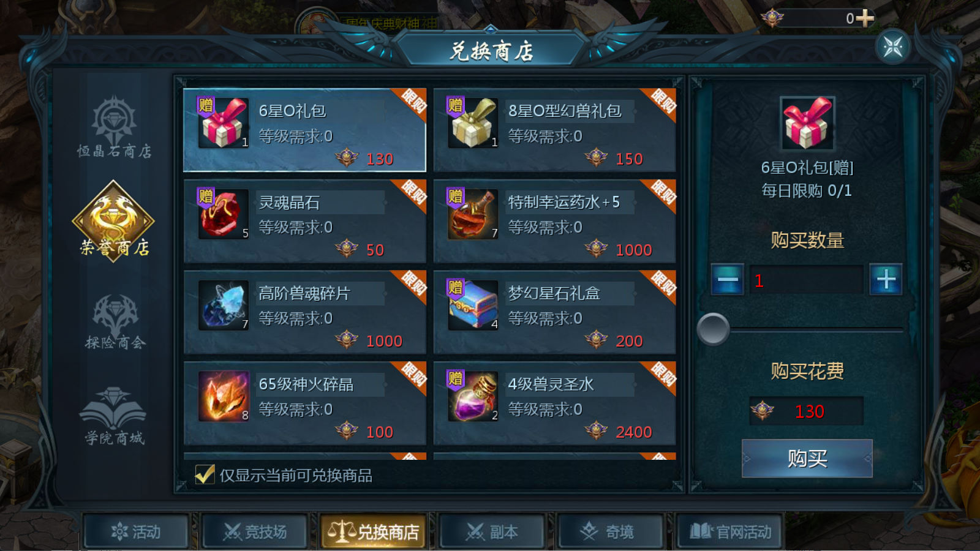Select the 特制幸运药水+5 potion icon
This screenshot has height=551, width=980.
(x=473, y=214)
